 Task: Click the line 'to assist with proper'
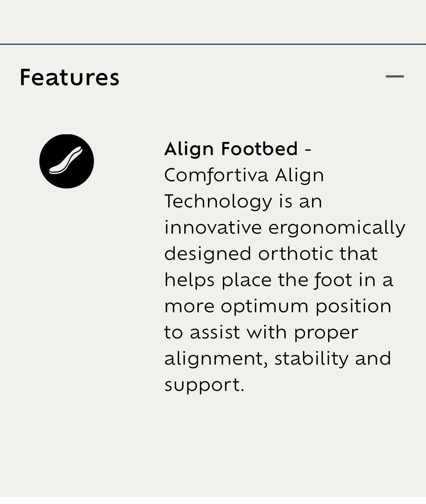pyautogui.click(x=261, y=333)
